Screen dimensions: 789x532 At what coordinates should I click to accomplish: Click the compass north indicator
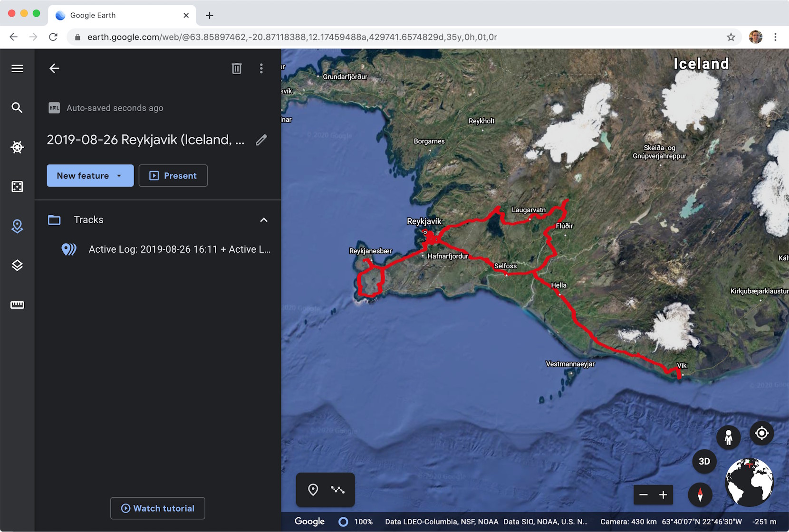[x=700, y=494]
